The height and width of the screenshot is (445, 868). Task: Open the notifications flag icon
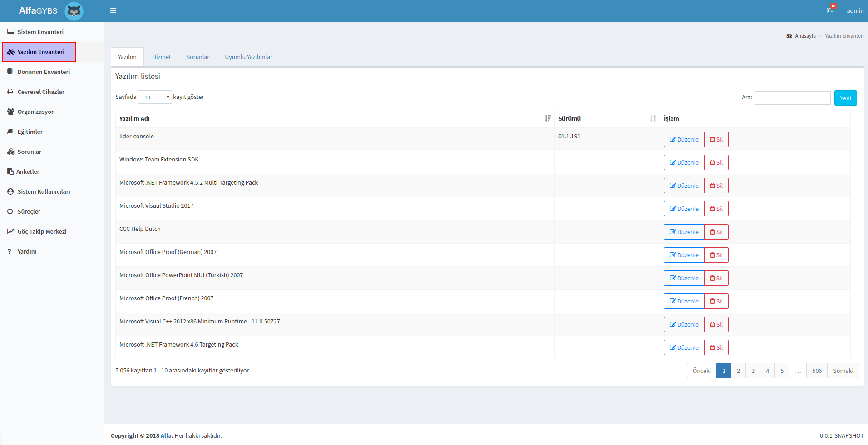pos(830,10)
